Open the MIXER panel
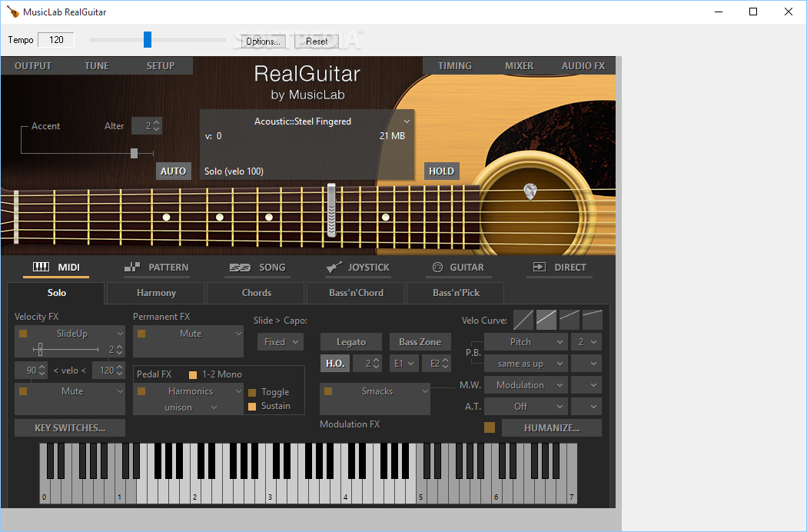807x532 pixels. (x=519, y=66)
